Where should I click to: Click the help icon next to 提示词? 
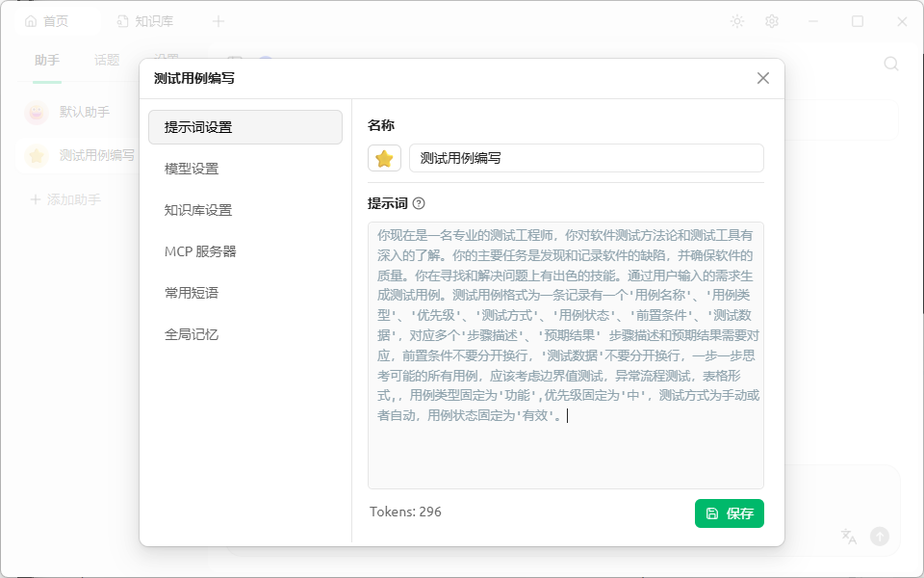[419, 203]
